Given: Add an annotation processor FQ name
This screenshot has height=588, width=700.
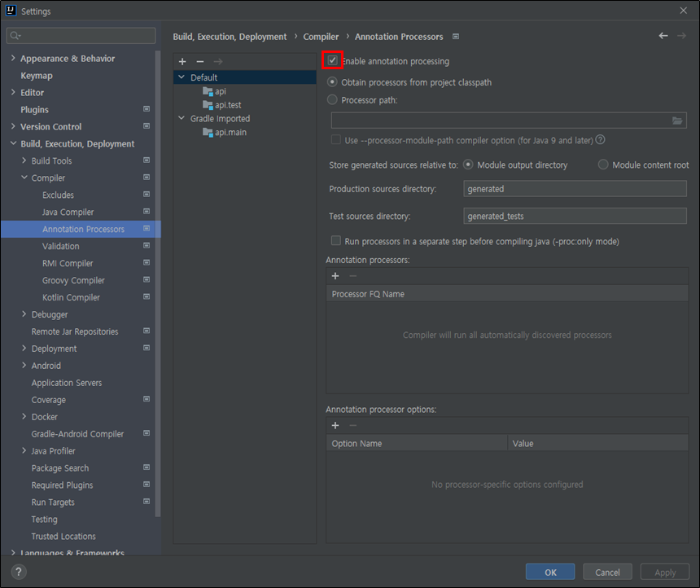Looking at the screenshot, I should tap(335, 276).
